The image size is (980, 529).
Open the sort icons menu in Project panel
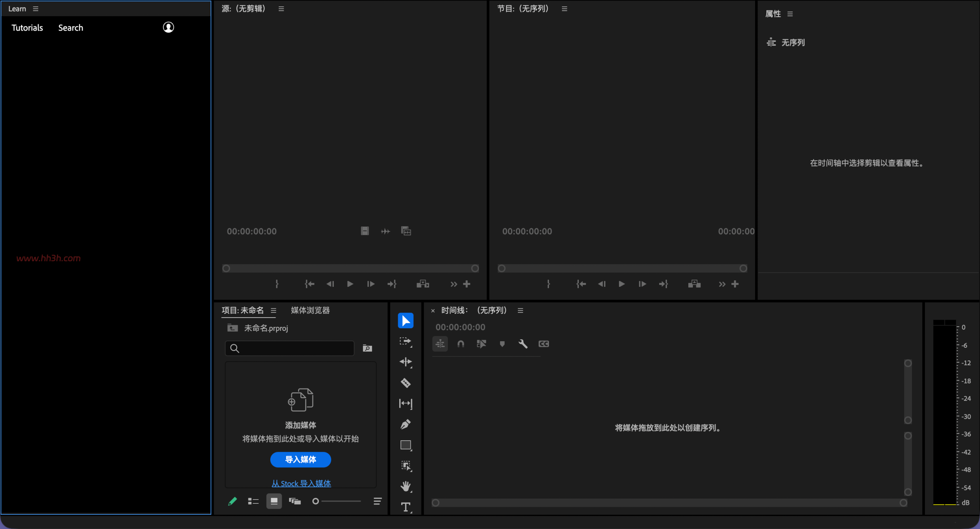(x=377, y=501)
